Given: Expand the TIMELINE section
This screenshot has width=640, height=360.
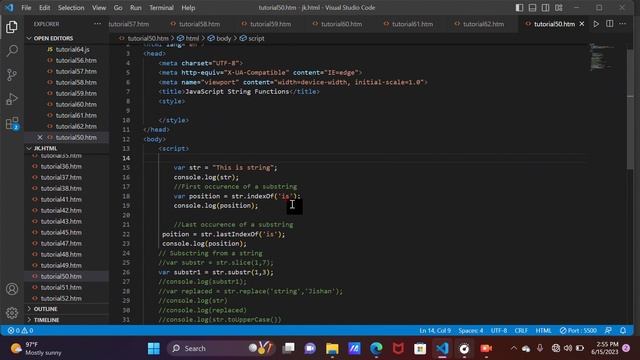Looking at the screenshot, I should pyautogui.click(x=47, y=320).
